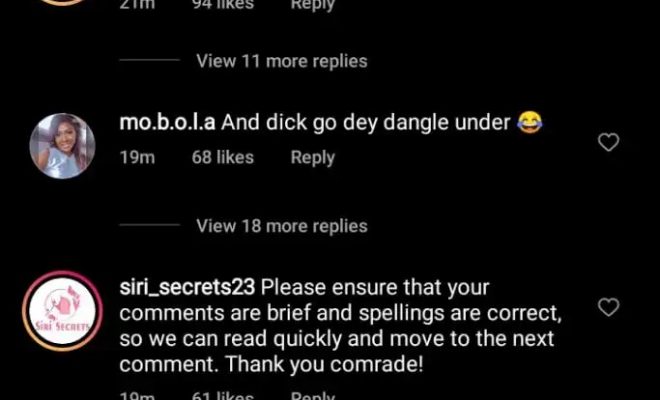
Task: Open mo.b.o.l.a's profile picture
Action: 62,146
